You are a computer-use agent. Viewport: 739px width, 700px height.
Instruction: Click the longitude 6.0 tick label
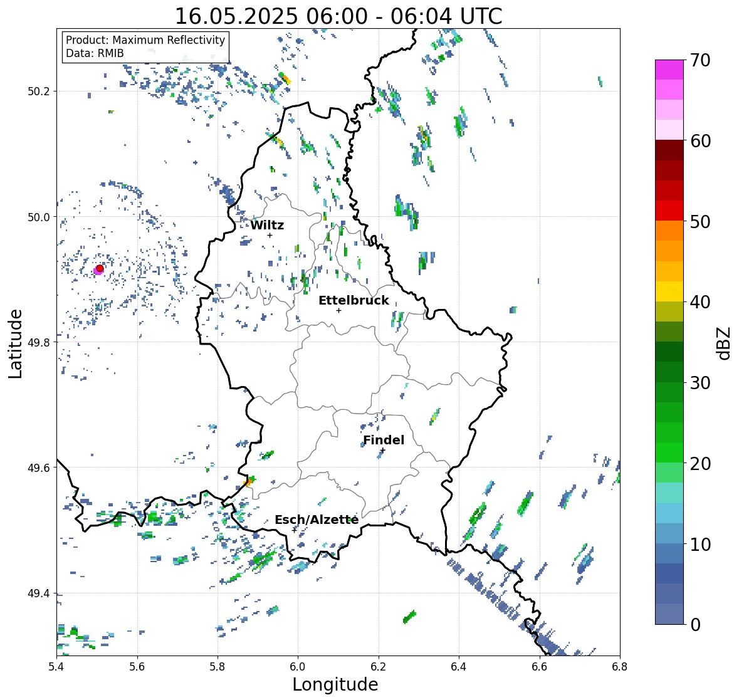click(298, 667)
